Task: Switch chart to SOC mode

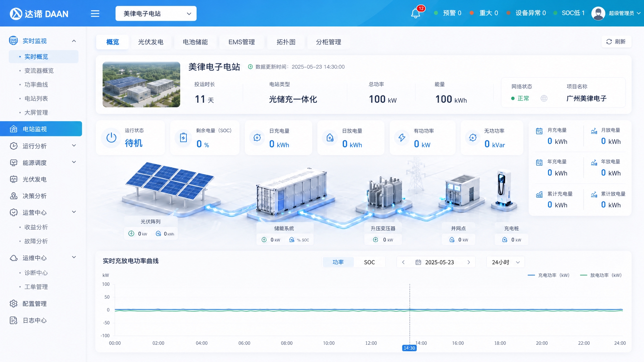Action: tap(369, 262)
